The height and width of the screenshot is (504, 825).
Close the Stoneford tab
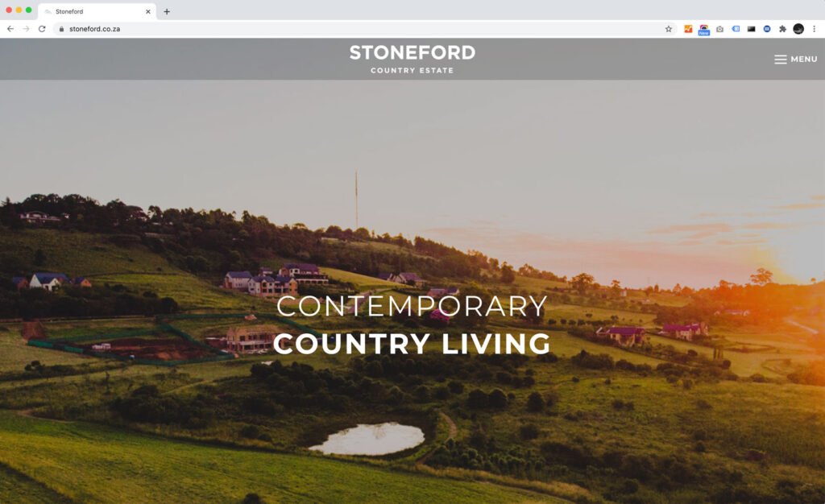click(148, 11)
